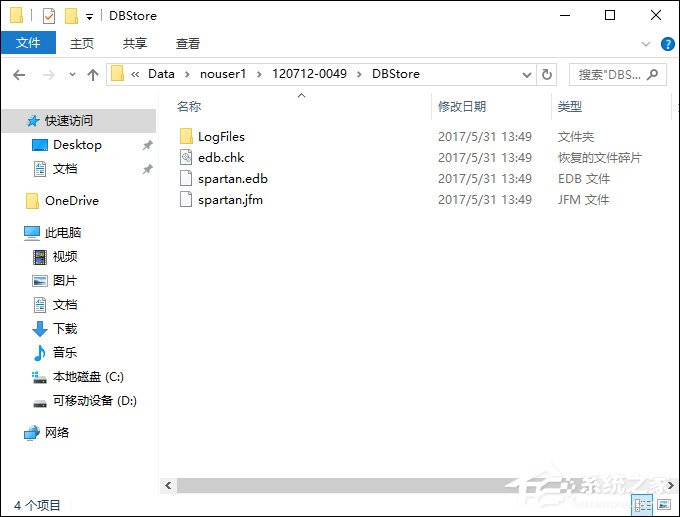Select spartan.jfm file name
Screen dimensions: 680x517
coord(230,200)
